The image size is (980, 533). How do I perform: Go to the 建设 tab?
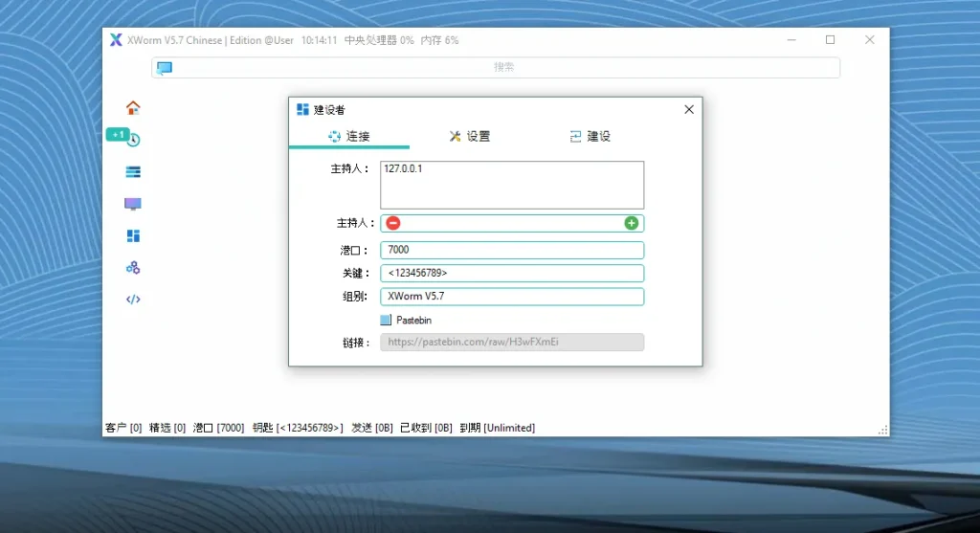pyautogui.click(x=590, y=137)
